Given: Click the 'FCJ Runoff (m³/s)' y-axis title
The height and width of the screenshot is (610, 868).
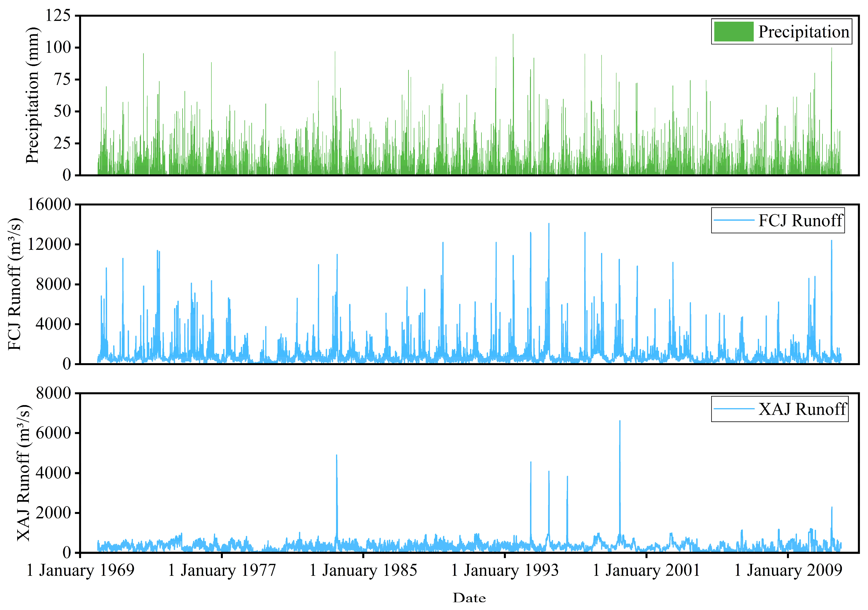Looking at the screenshot, I should 15,284.
